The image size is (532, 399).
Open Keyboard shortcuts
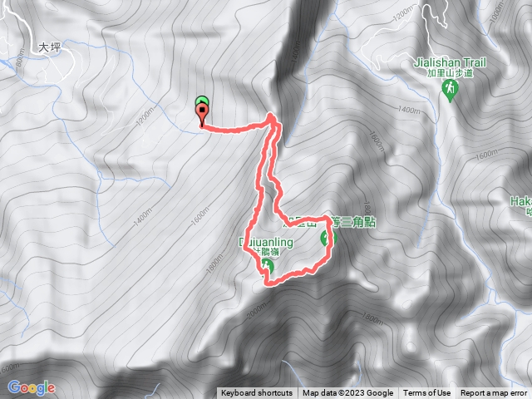click(x=257, y=393)
